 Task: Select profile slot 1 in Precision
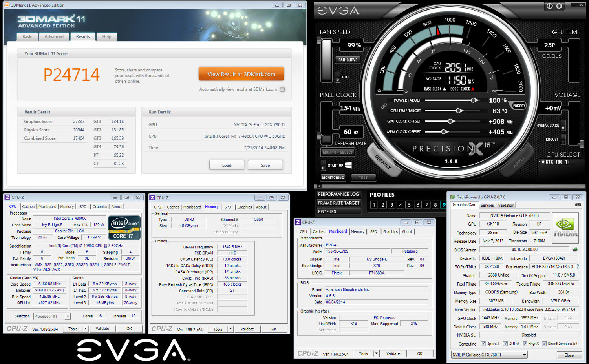coord(374,205)
